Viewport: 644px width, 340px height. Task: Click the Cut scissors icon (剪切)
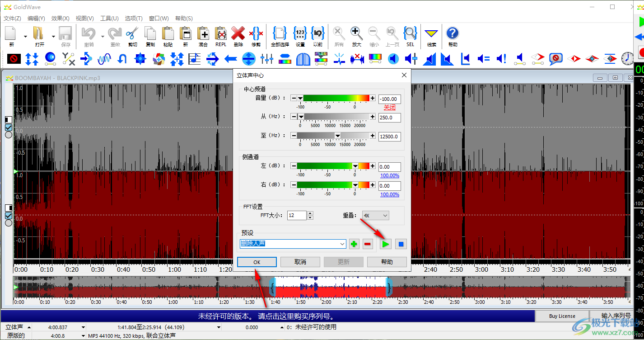click(x=132, y=33)
